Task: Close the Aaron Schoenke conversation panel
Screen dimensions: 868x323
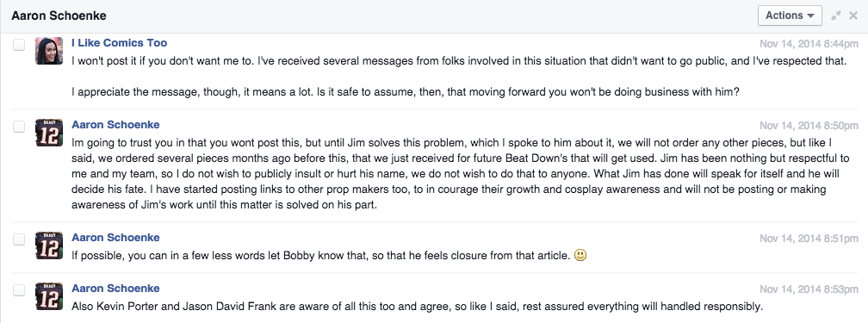Action: [853, 16]
